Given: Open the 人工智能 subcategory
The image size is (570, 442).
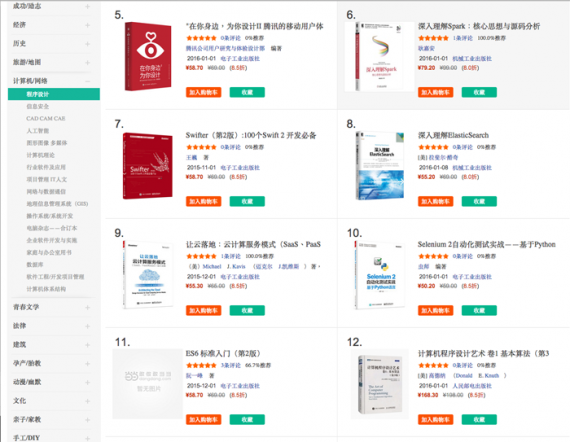Looking at the screenshot, I should (37, 131).
